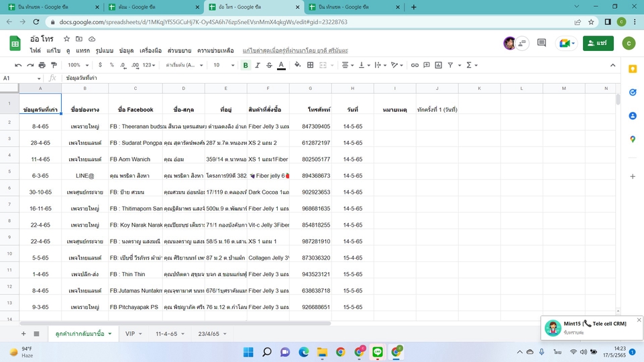Open the ไฟล์ menu
Screen dimensions: 644x362
[x=36, y=50]
